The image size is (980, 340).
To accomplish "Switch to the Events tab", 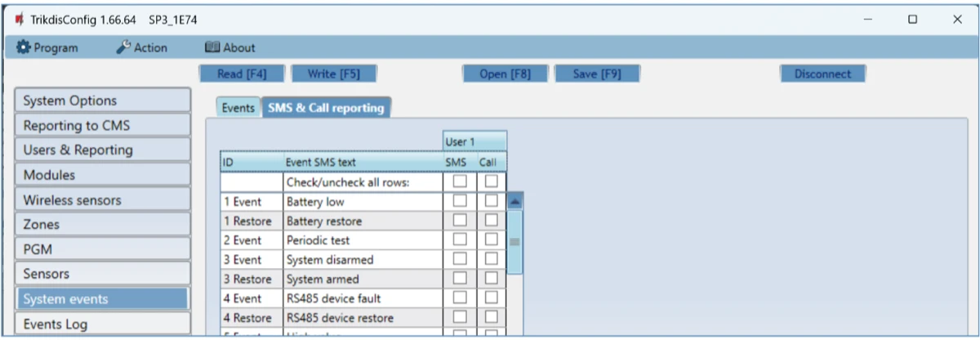I will 238,108.
